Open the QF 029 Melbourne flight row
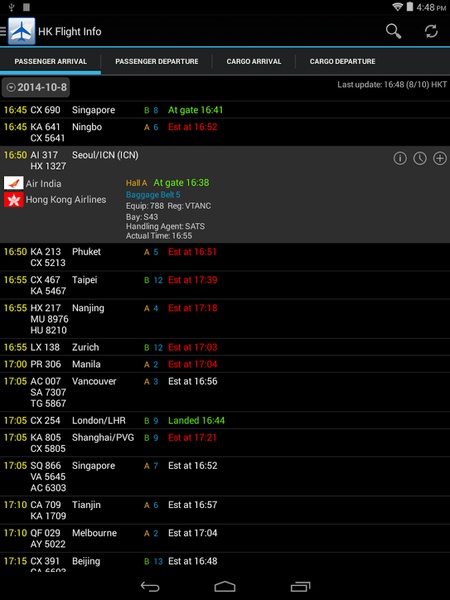 225,538
